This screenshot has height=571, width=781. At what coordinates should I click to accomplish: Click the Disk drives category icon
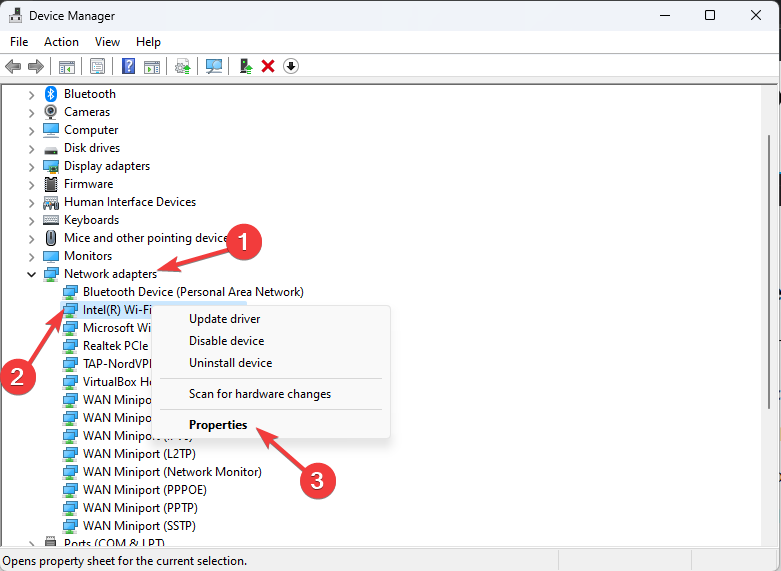point(51,149)
